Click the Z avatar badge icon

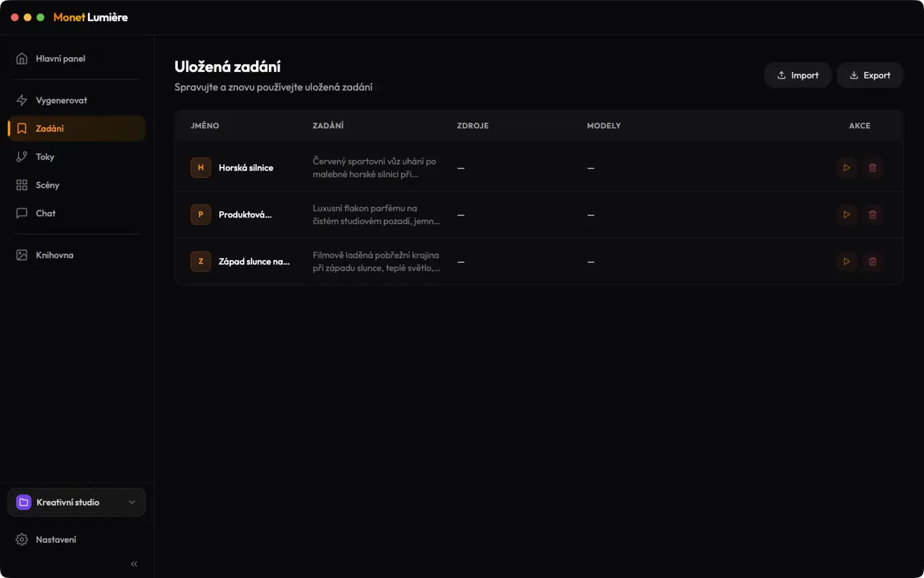click(x=201, y=261)
